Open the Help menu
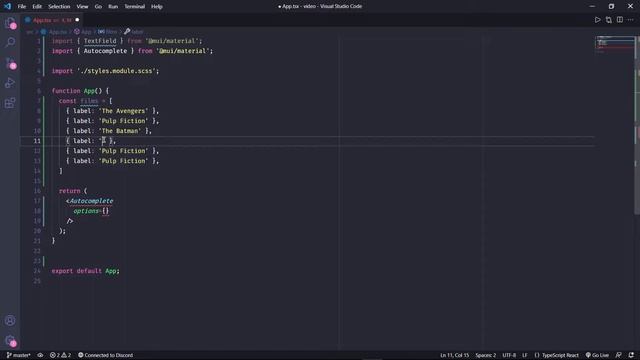This screenshot has width=640, height=360. point(157,7)
